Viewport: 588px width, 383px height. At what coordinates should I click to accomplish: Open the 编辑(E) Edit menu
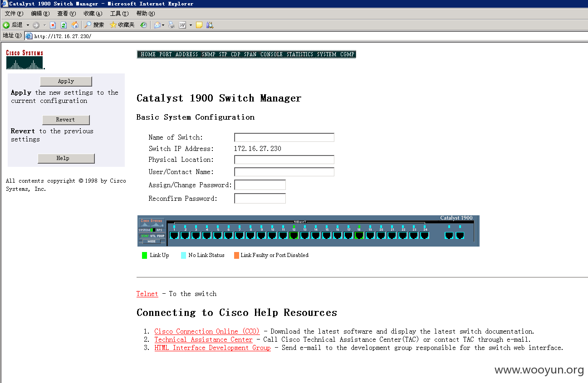point(40,14)
